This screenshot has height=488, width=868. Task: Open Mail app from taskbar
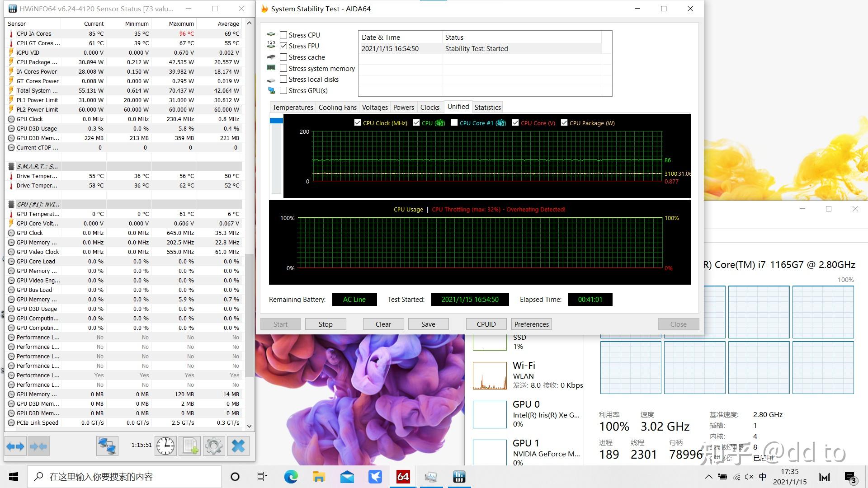[x=347, y=477]
